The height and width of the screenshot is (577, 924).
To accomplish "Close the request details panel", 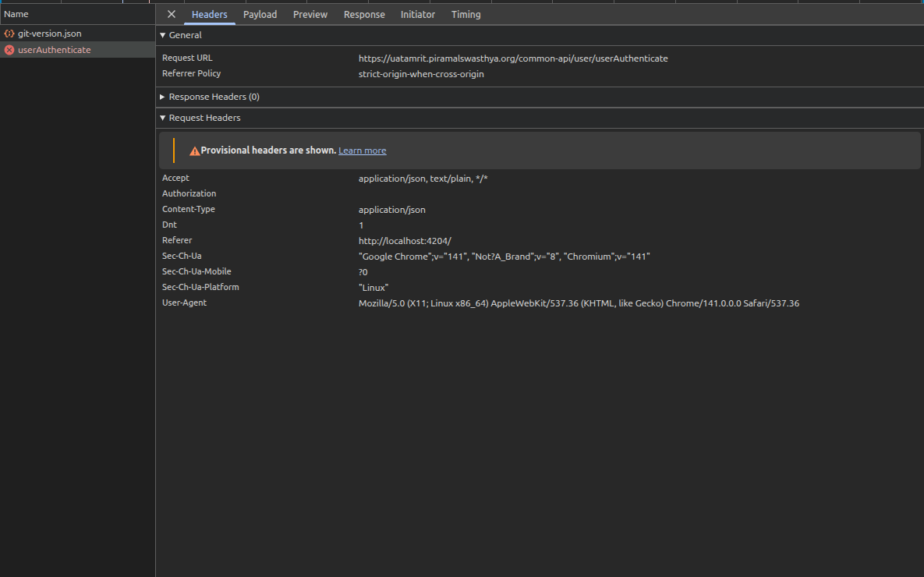I will click(172, 14).
